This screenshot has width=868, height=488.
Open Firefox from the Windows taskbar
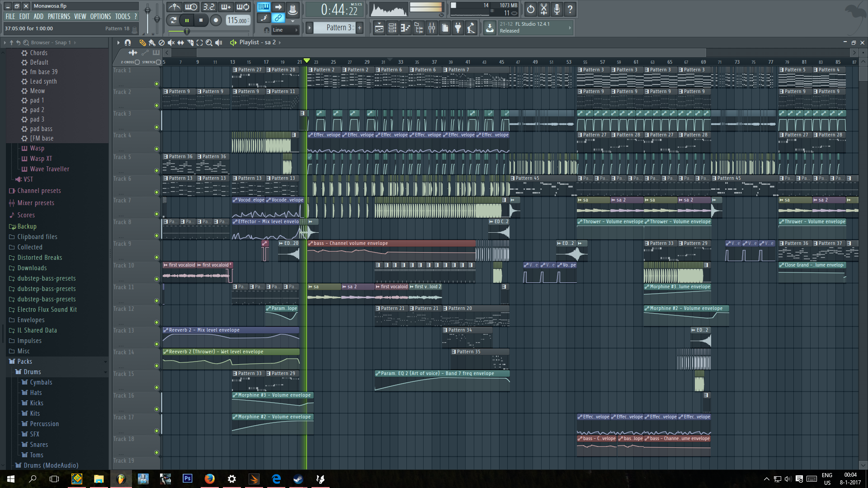pos(209,479)
